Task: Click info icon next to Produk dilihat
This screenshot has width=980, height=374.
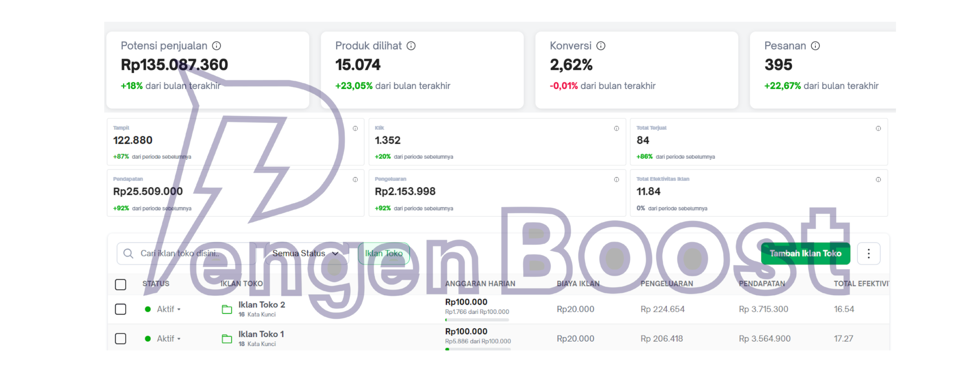Action: click(x=411, y=46)
